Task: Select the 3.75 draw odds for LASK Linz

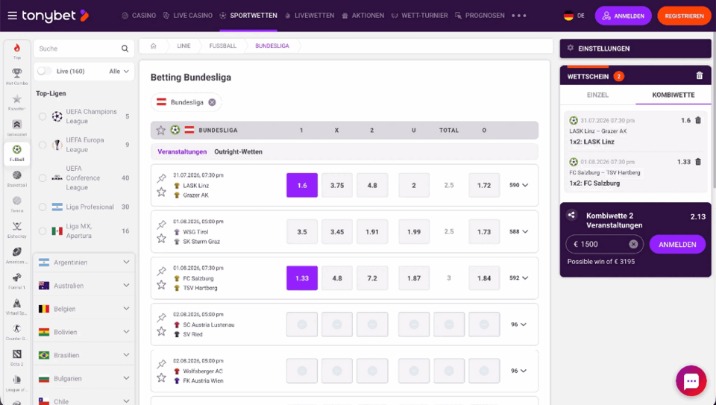Action: click(x=337, y=185)
